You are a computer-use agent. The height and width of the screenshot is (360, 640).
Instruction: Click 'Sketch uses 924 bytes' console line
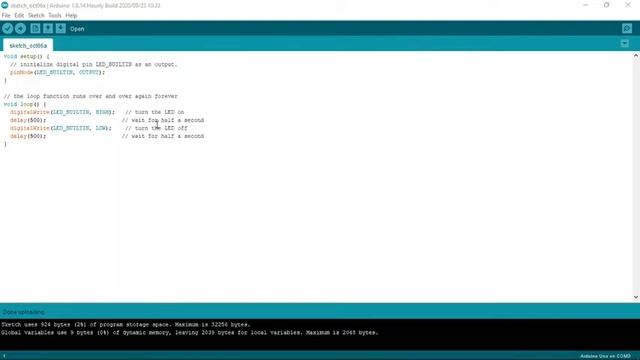pos(126,325)
